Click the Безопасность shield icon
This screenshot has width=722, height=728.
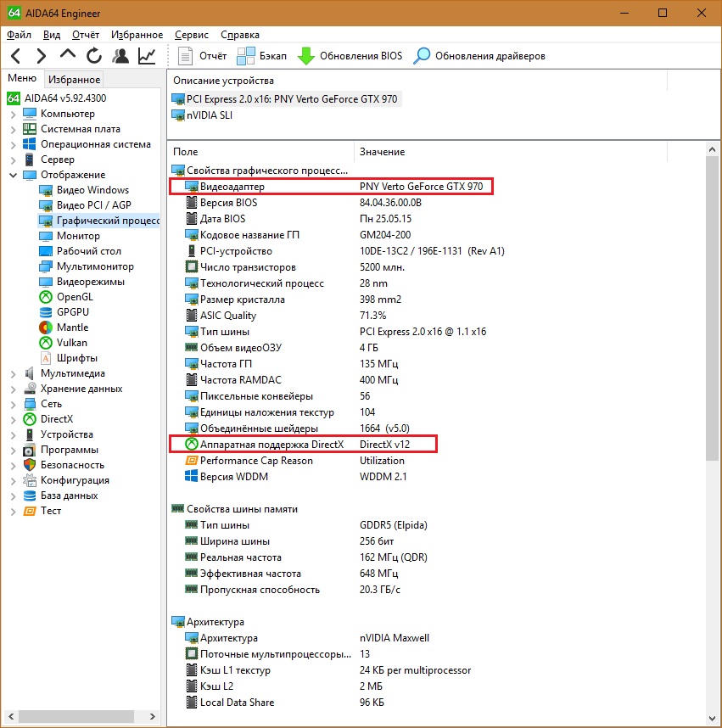pos(30,465)
